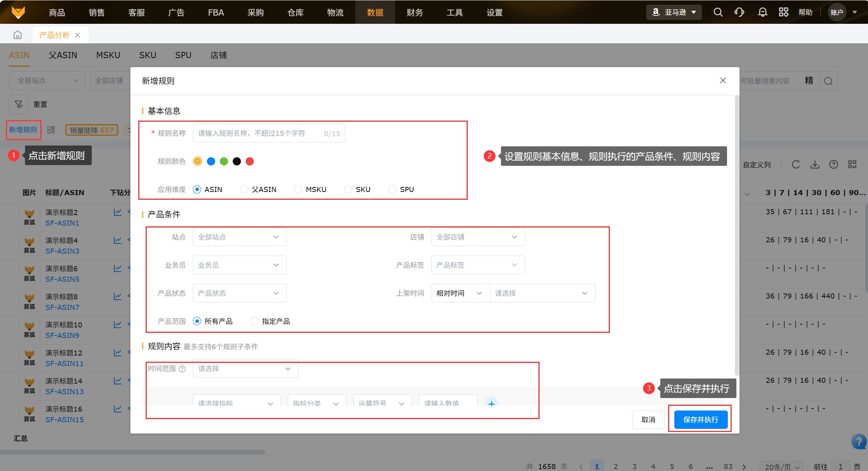The image size is (868, 471).
Task: Click the notification bell icon
Action: (x=762, y=12)
